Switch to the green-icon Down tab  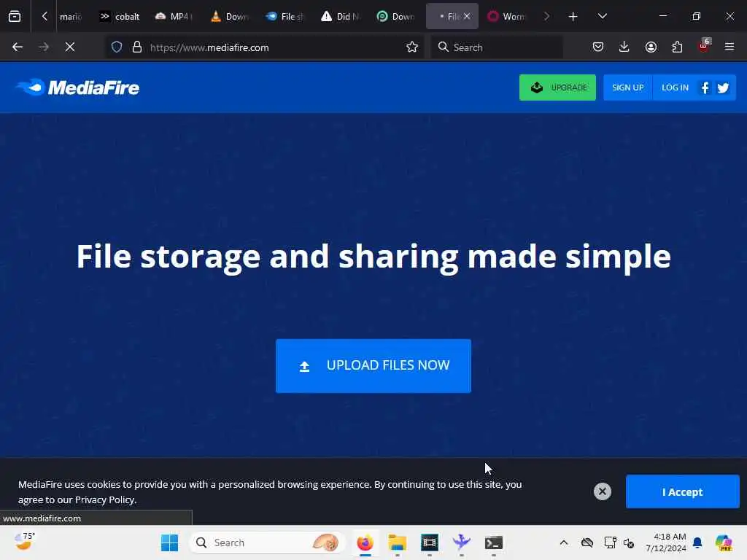(395, 17)
